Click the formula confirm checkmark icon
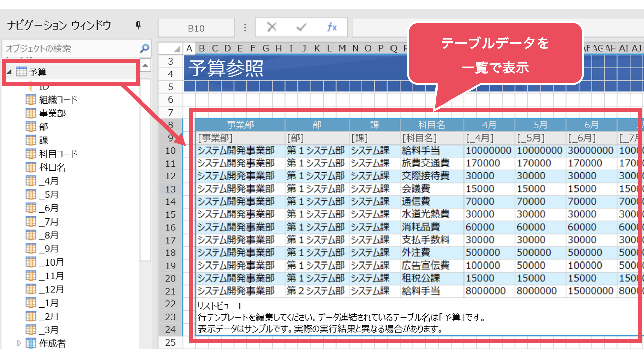 (x=301, y=27)
